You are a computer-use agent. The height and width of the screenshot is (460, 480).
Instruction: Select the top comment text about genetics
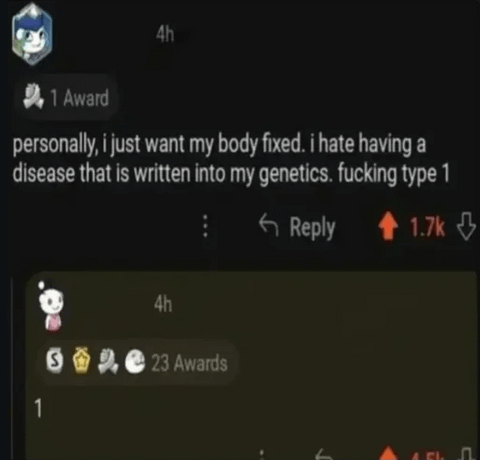(x=231, y=159)
